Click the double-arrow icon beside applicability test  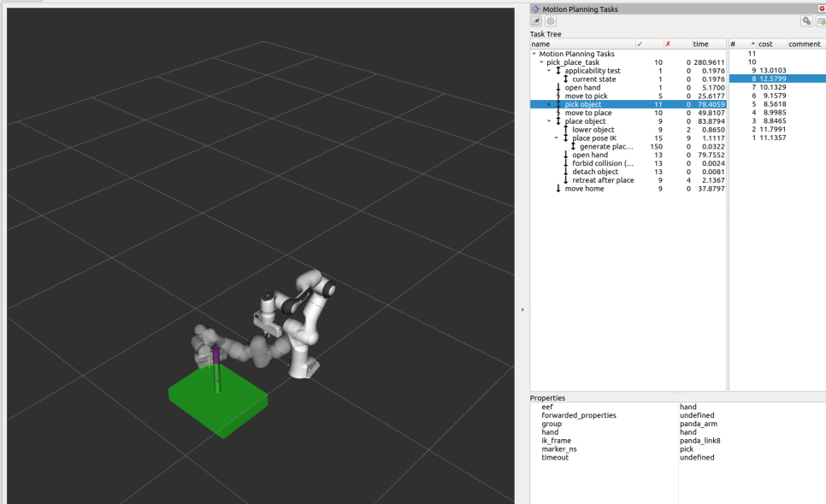tap(558, 71)
